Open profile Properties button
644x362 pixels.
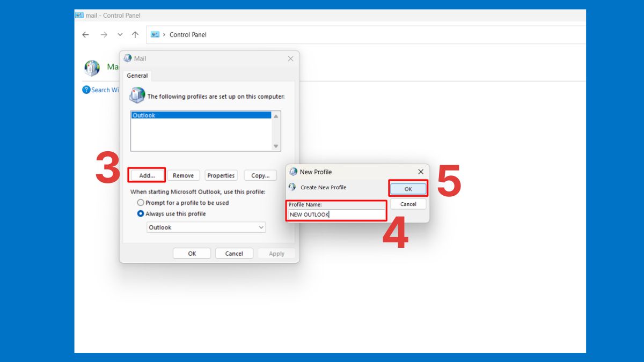pos(221,175)
